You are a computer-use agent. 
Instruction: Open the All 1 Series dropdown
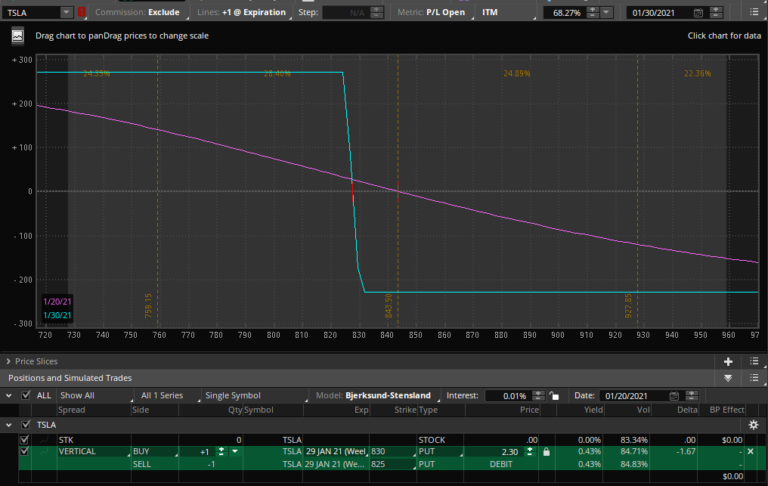[x=168, y=396]
